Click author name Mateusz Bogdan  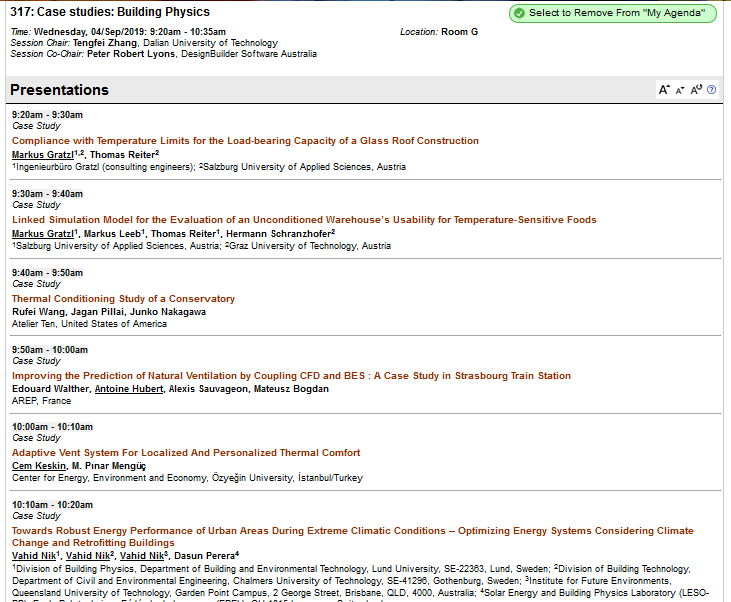click(x=291, y=389)
